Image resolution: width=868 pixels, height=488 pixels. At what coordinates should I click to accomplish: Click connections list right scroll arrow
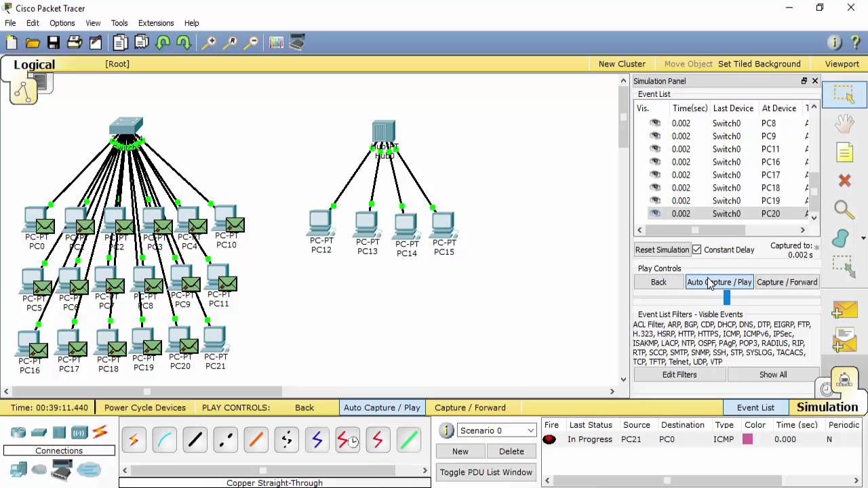coord(425,470)
